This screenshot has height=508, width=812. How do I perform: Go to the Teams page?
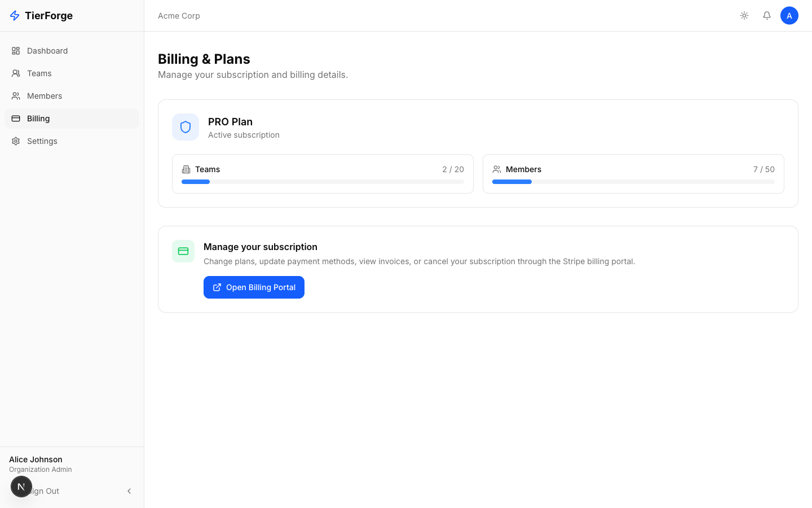tap(72, 73)
